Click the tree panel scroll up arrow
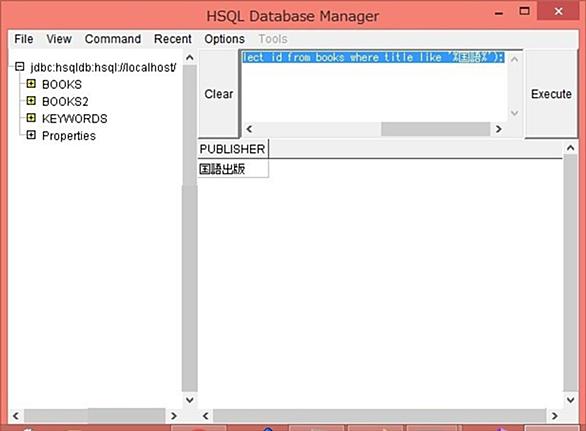Viewport: 586px width, 431px height. tap(189, 58)
